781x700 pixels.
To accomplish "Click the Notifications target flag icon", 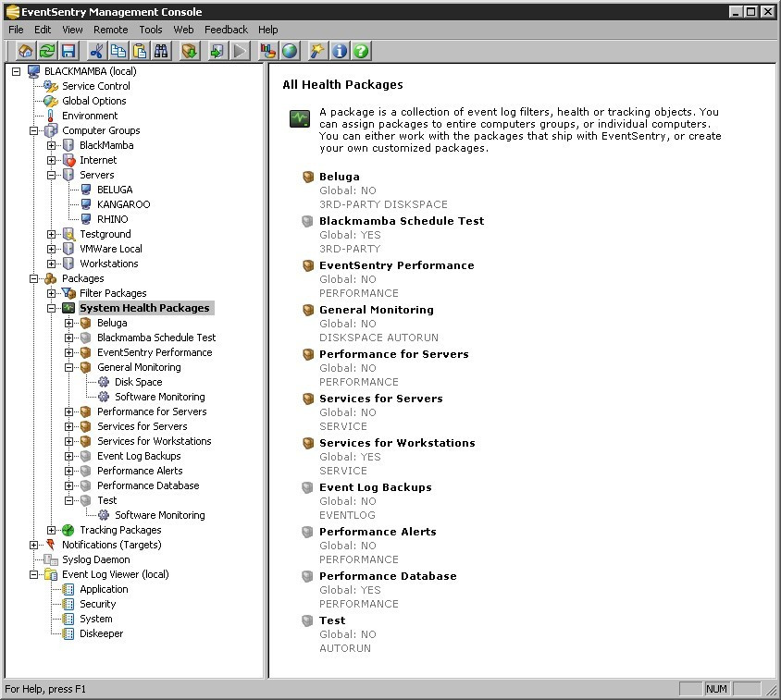I will point(50,544).
